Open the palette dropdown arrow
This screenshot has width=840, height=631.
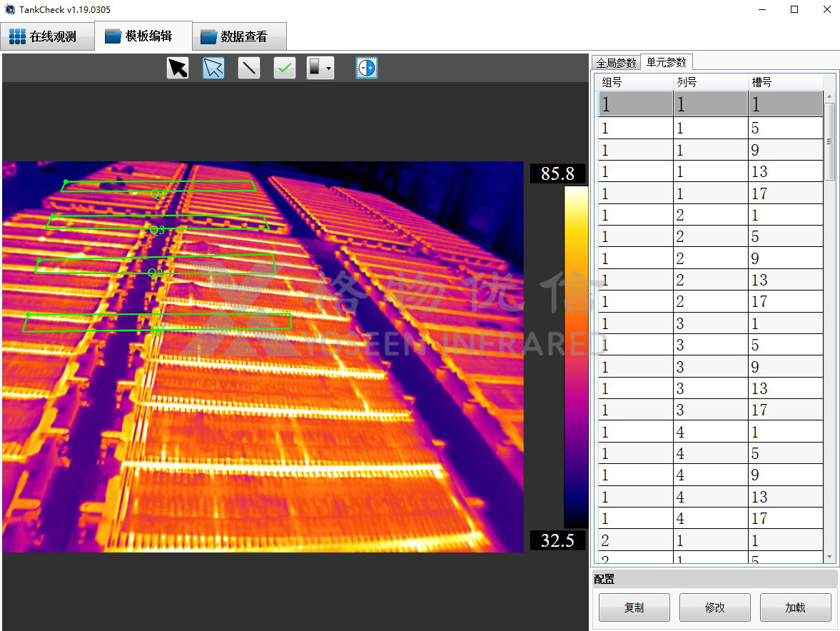(328, 69)
